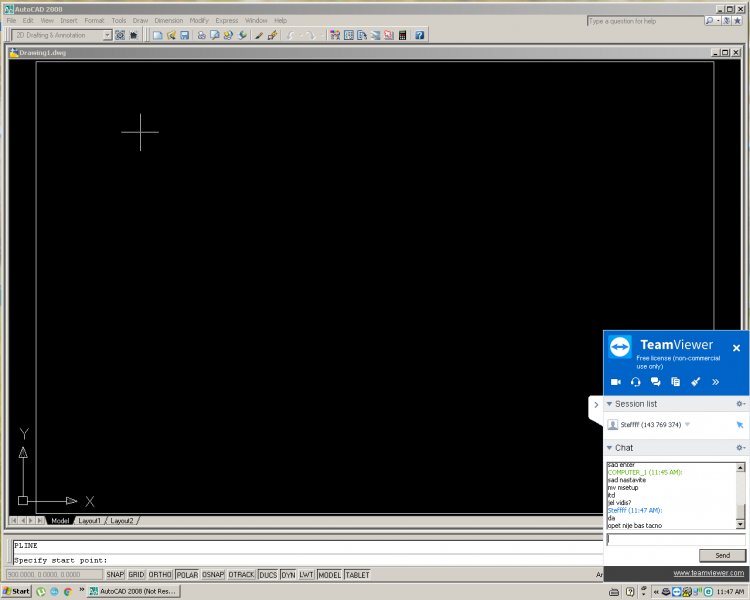Click the chat message input field
Image resolution: width=750 pixels, height=600 pixels.
coord(676,540)
